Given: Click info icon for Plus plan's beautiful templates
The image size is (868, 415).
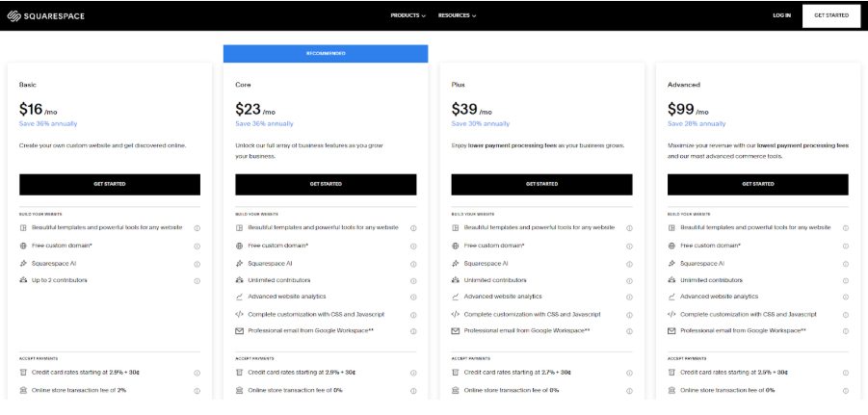Looking at the screenshot, I should 629,228.
